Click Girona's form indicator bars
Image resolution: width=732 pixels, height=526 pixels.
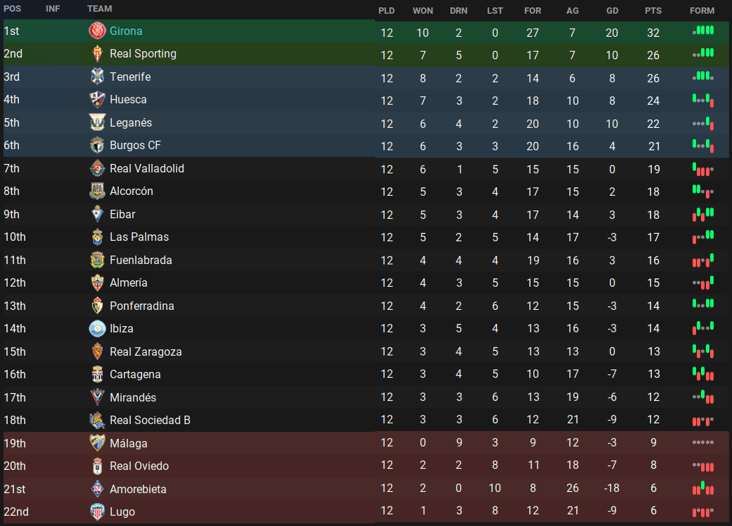click(x=703, y=31)
